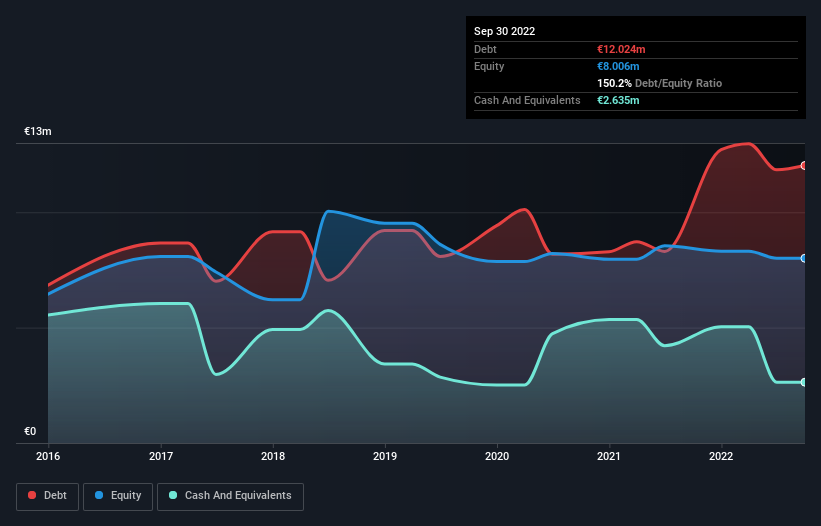Click the 2019 x-axis label
This screenshot has width=821, height=526.
pos(385,456)
